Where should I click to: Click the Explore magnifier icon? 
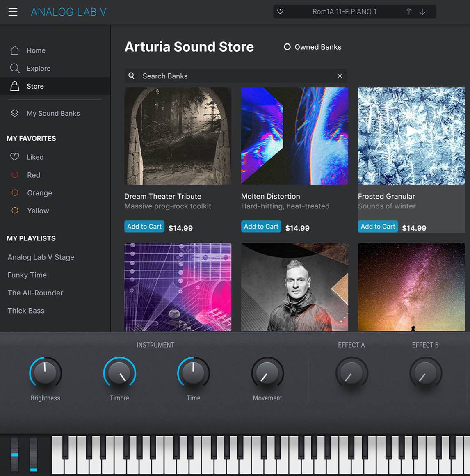tap(15, 68)
